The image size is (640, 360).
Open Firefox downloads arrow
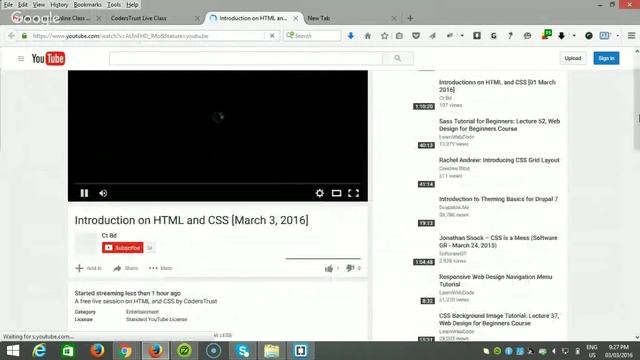pyautogui.click(x=351, y=36)
